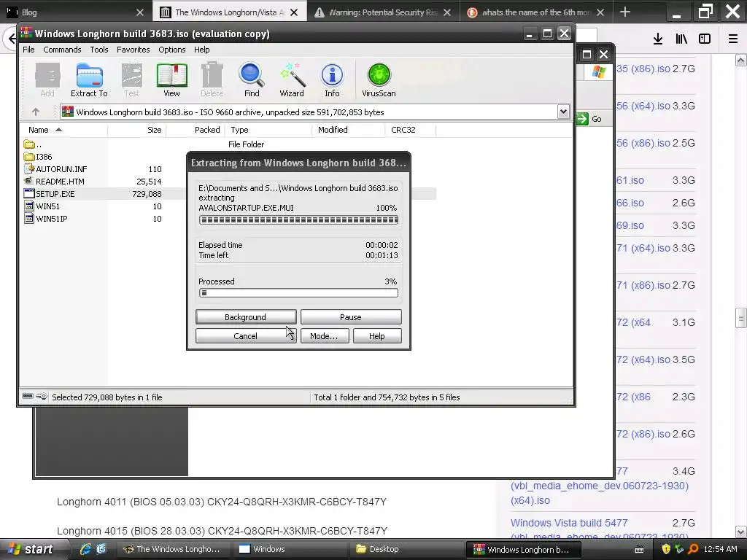Open the View toolbar icon in WinRAR

[x=171, y=80]
